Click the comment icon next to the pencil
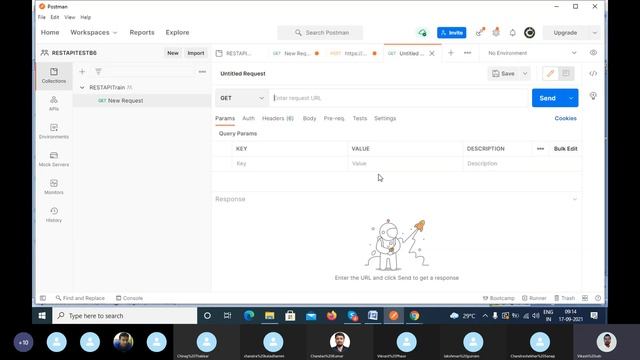Screen dimensions: 640x360 pyautogui.click(x=566, y=73)
